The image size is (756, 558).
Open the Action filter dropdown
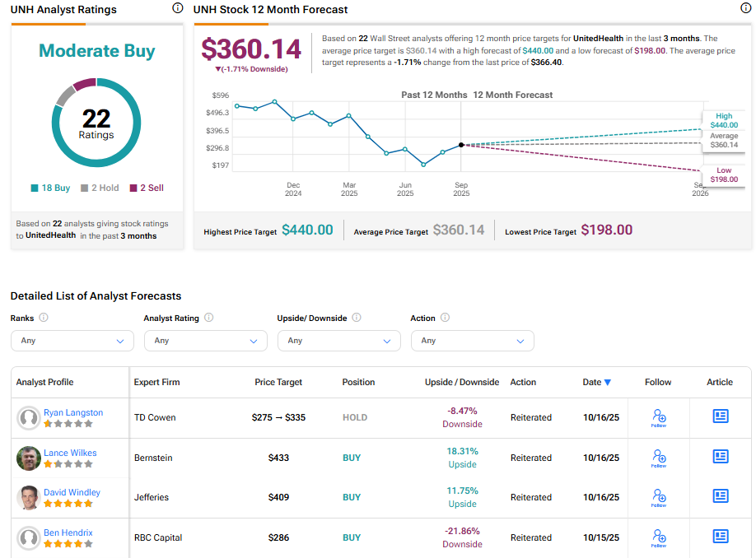tap(472, 341)
